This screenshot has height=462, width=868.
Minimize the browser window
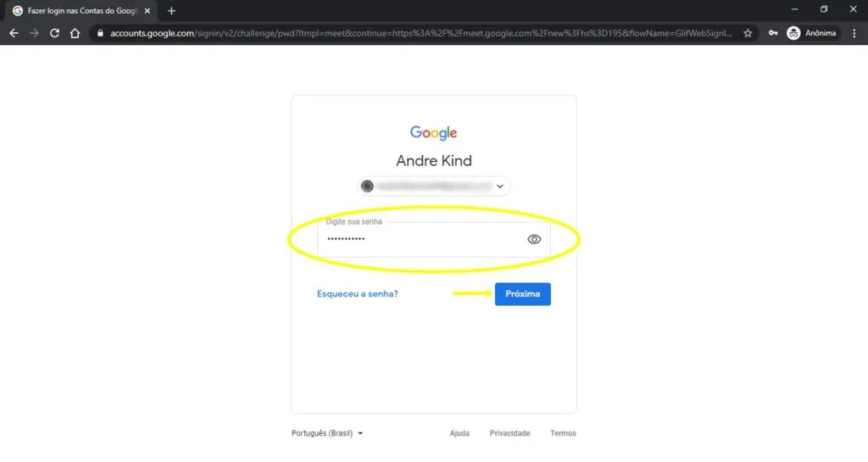point(794,9)
